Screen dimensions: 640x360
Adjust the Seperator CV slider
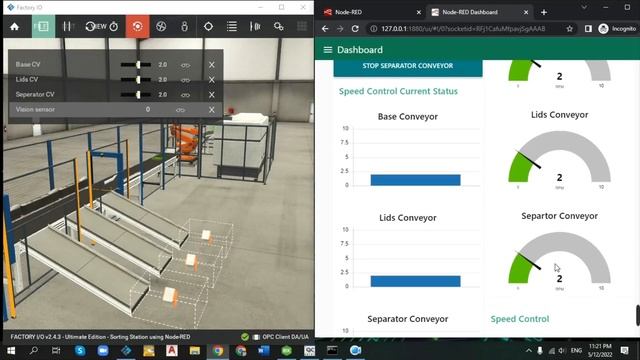tap(136, 95)
